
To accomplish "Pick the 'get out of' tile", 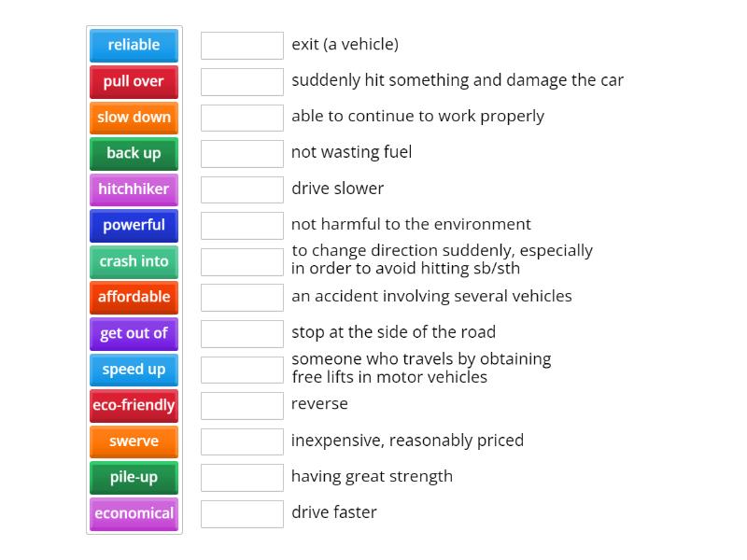I will 134,333.
